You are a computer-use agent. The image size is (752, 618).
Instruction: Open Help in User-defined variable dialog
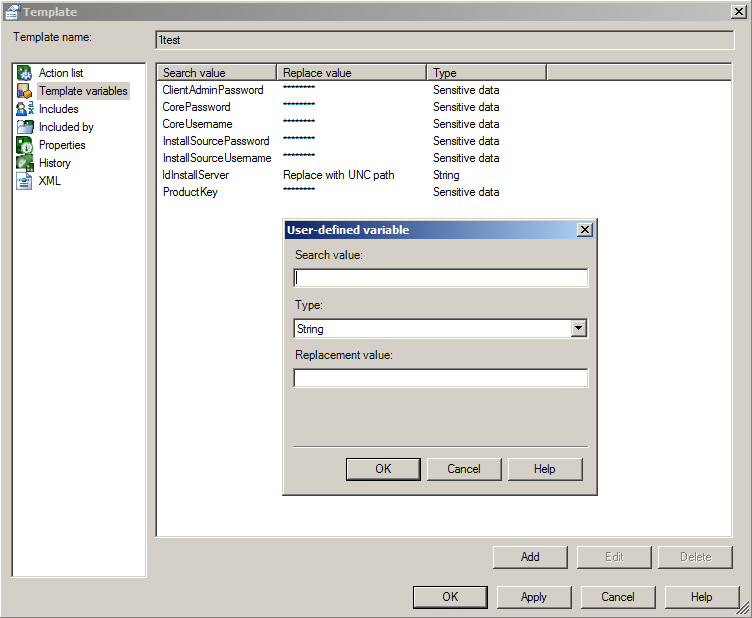[545, 469]
